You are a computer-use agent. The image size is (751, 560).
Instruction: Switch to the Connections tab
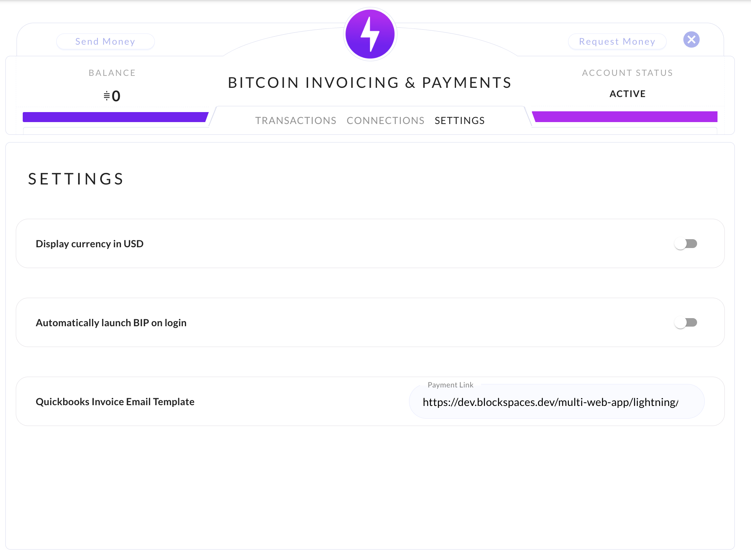[386, 121]
